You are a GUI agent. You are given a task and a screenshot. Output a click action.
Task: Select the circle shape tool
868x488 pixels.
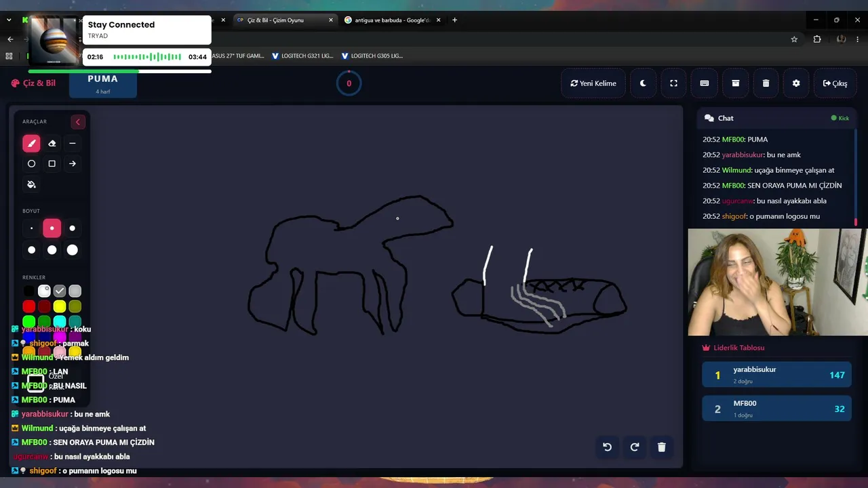tap(31, 163)
